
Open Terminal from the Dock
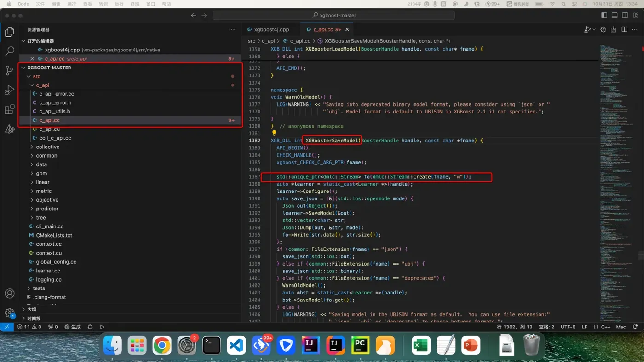pos(212,345)
